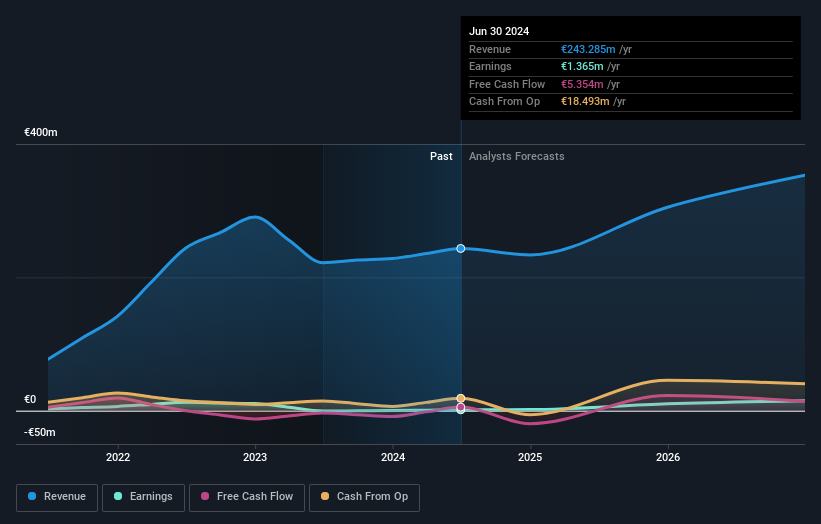Click Earnings value €1.365m in tooltip
821x524 pixels.
click(x=582, y=66)
